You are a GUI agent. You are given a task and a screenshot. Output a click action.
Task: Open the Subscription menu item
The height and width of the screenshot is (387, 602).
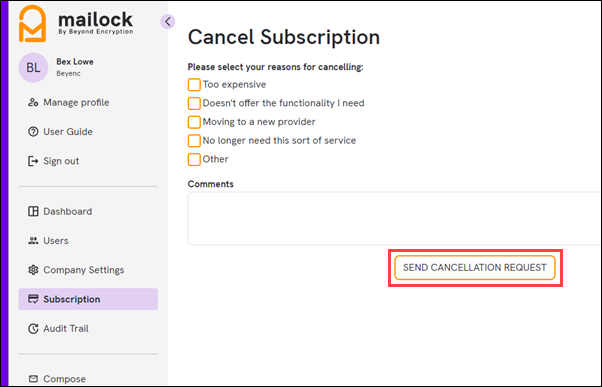point(88,299)
